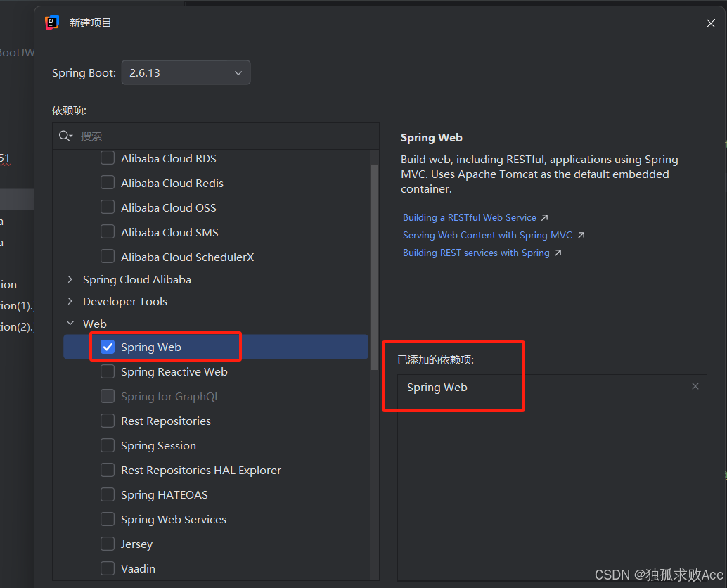The image size is (727, 588).
Task: Enable Alibaba Cloud Redis dependency
Action: point(108,183)
